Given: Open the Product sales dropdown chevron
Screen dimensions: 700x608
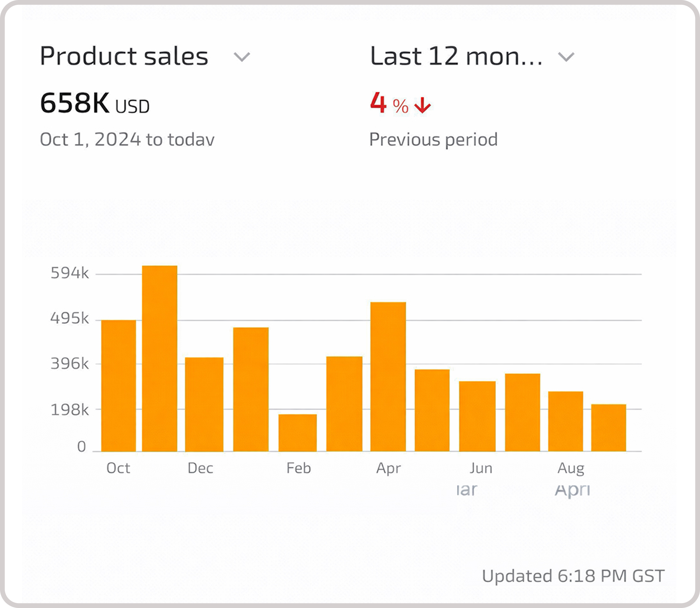Looking at the screenshot, I should tap(242, 57).
